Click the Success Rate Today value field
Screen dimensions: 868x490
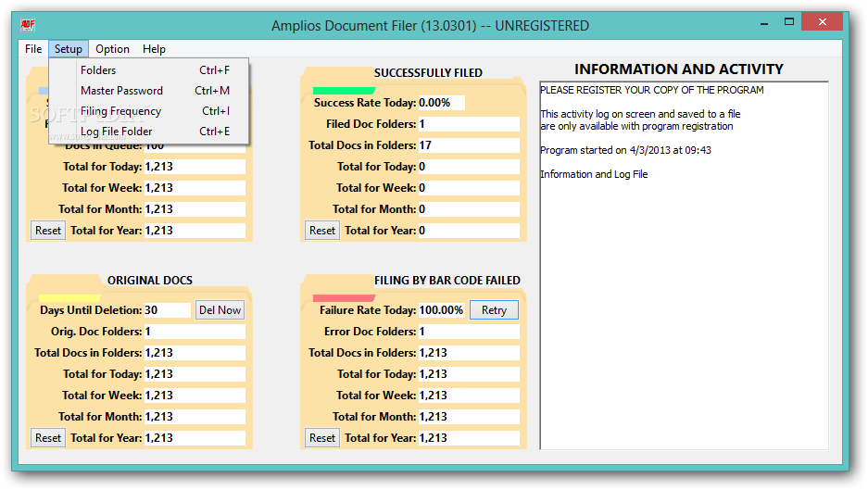pos(441,103)
